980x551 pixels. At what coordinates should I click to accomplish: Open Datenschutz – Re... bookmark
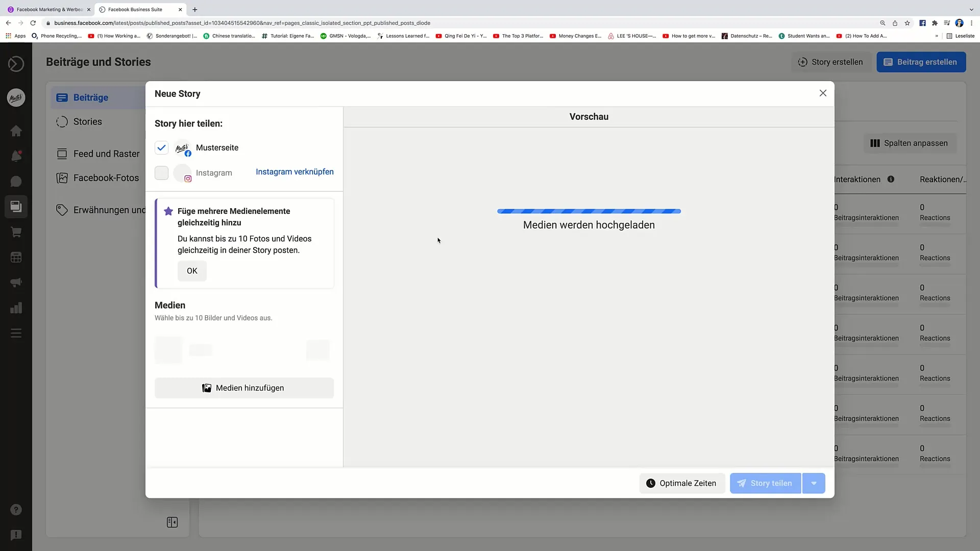746,36
